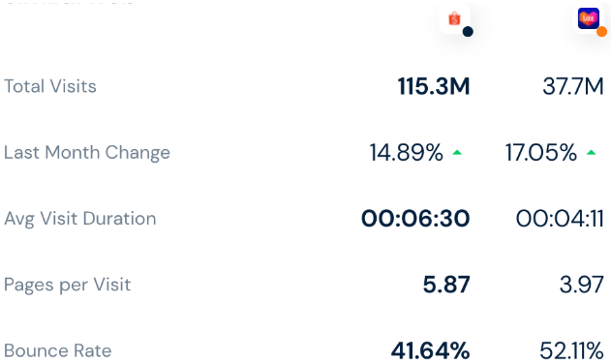Click the dark navy dot beside Shopee
The image size is (611, 364).
click(x=468, y=32)
